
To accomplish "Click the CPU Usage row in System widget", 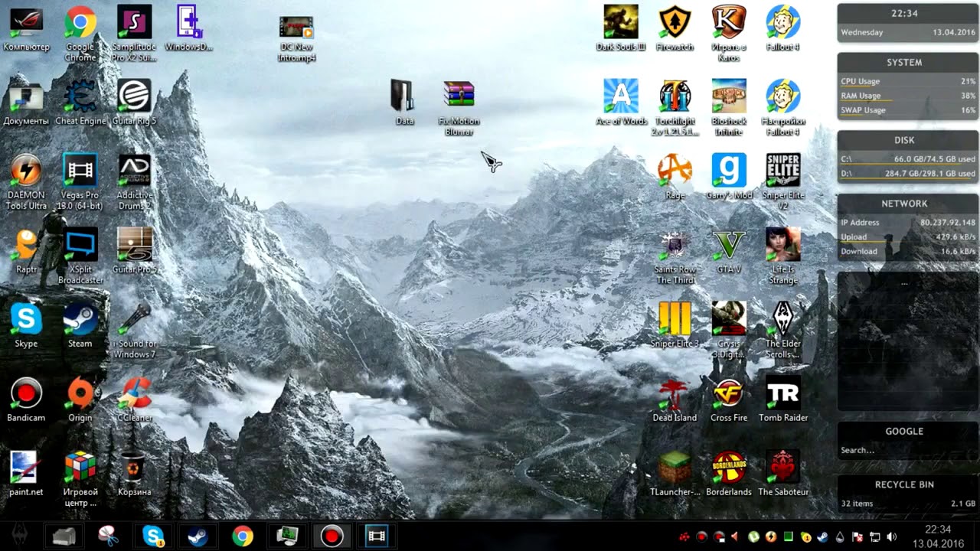I will click(x=908, y=81).
